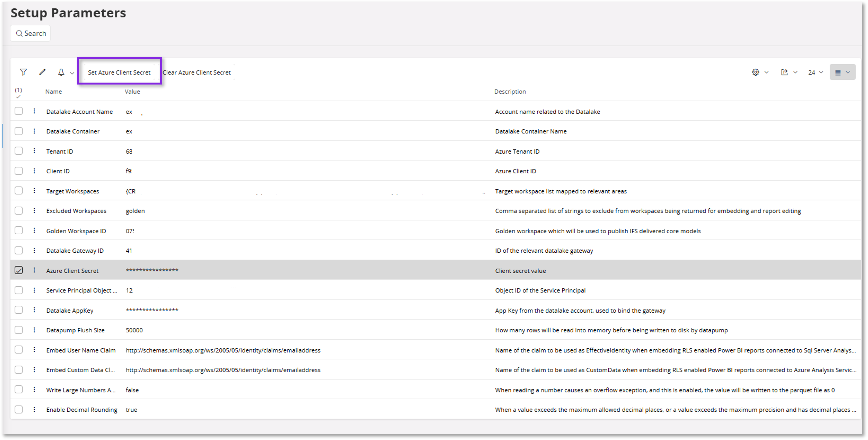The image size is (868, 440).
Task: Check the Datalake AppKey row
Action: [19, 310]
